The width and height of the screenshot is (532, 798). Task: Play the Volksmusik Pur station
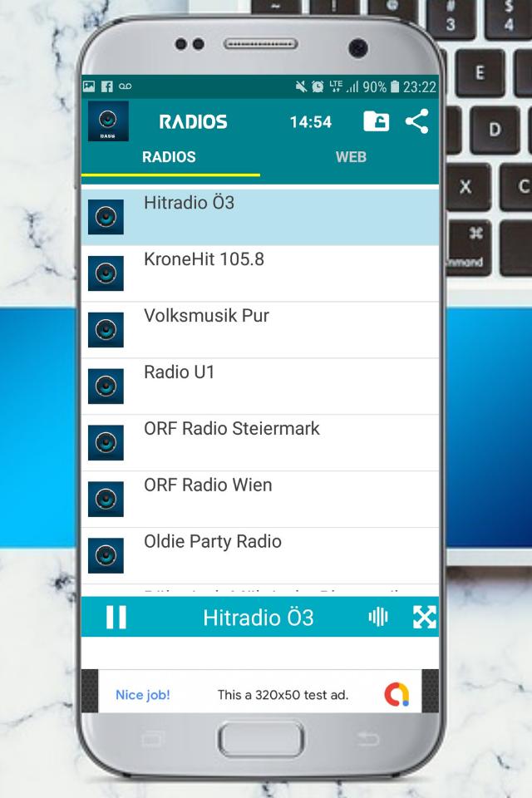(x=260, y=330)
